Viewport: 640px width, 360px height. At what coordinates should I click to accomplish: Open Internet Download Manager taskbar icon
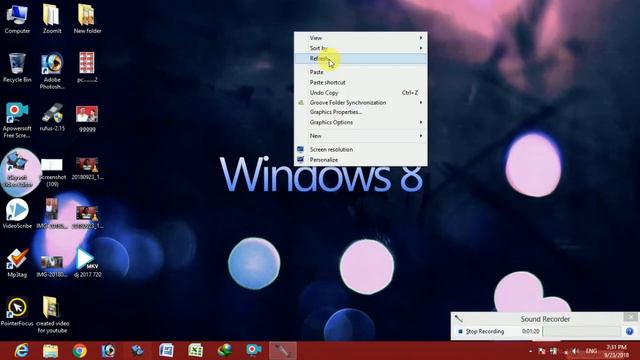click(x=224, y=351)
